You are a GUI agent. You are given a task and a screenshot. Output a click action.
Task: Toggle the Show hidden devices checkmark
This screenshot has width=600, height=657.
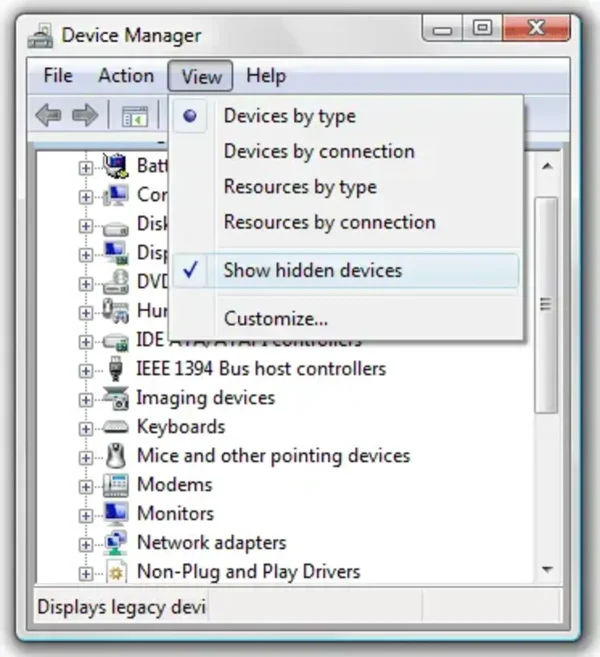click(x=190, y=270)
